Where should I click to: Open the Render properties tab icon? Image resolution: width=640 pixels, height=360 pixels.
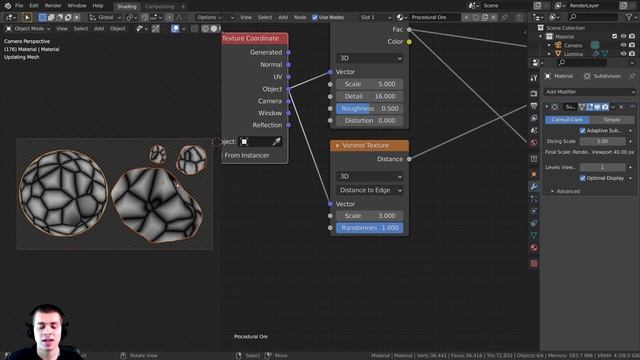pos(533,93)
